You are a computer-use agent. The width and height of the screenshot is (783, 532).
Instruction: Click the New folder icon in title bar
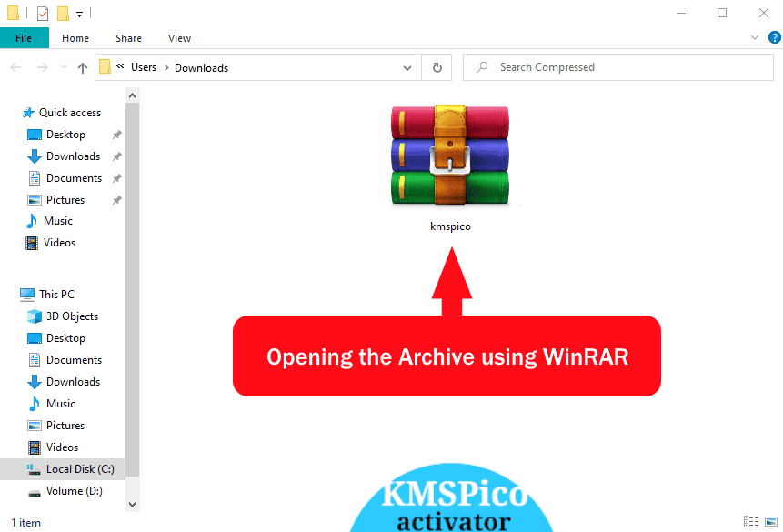(x=63, y=14)
